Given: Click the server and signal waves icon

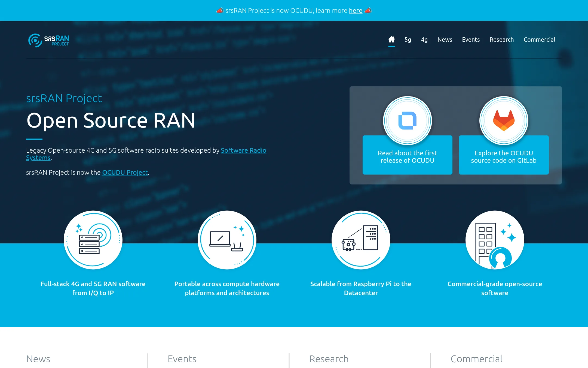Looking at the screenshot, I should pos(93,240).
